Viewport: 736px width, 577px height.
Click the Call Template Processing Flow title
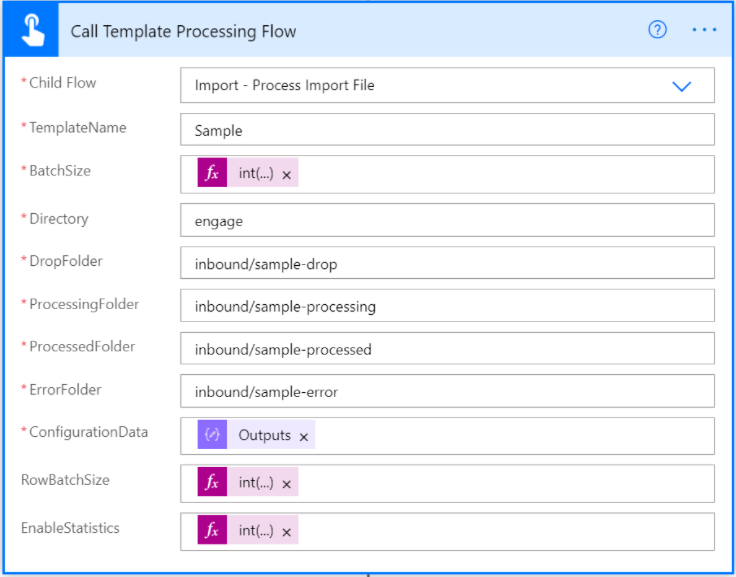(184, 31)
